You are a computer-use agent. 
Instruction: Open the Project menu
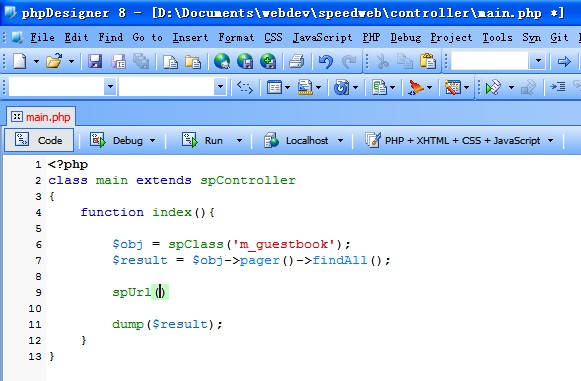click(451, 37)
